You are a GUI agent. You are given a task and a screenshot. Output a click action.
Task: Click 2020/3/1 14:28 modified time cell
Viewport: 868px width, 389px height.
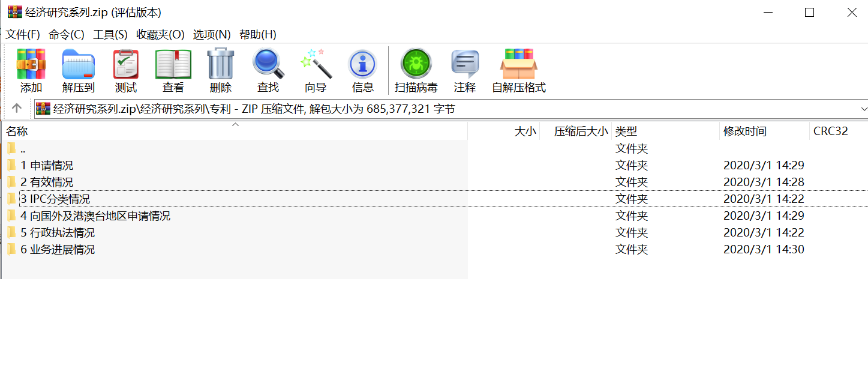point(764,182)
